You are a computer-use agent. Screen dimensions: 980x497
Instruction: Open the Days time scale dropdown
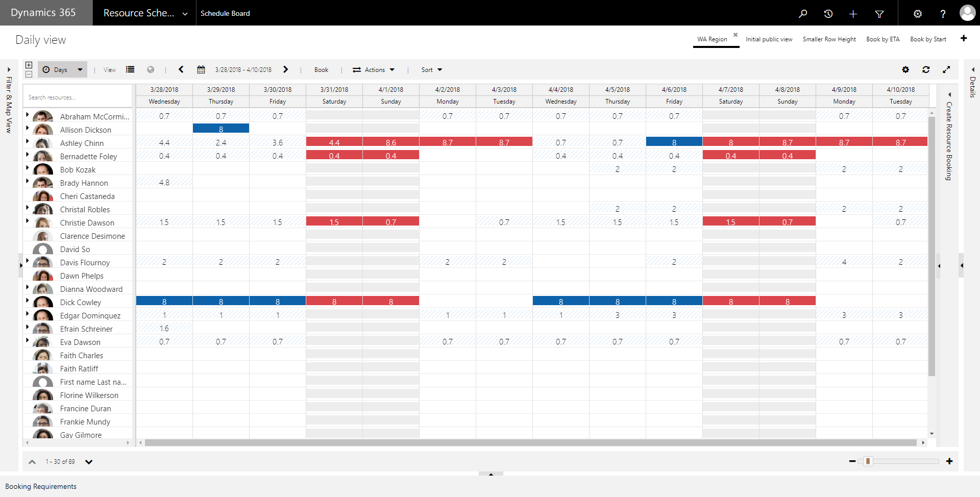(62, 69)
